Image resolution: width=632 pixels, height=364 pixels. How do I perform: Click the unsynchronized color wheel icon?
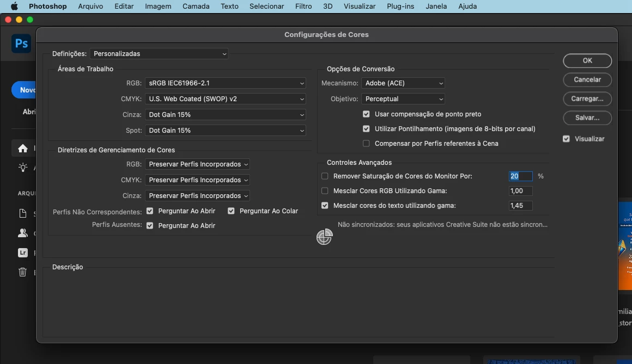325,237
